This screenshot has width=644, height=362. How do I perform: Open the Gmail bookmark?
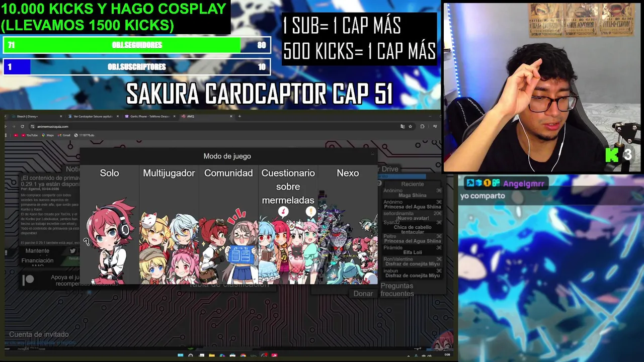(64, 135)
